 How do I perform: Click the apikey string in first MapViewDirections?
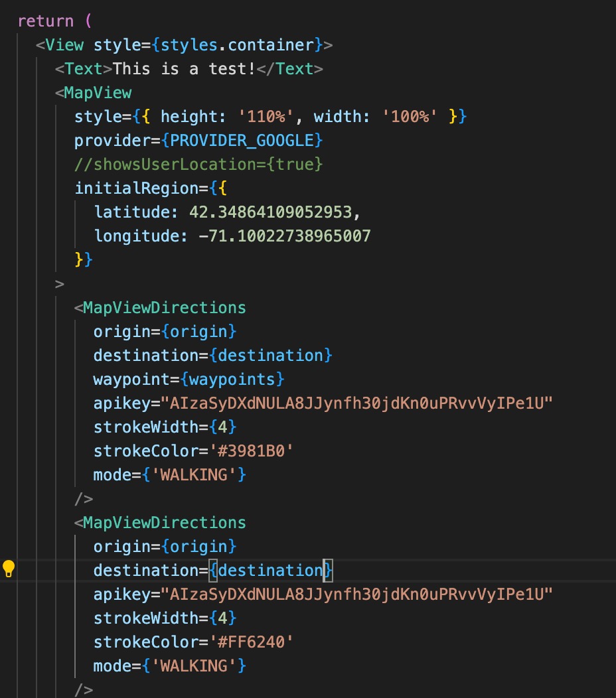[356, 403]
